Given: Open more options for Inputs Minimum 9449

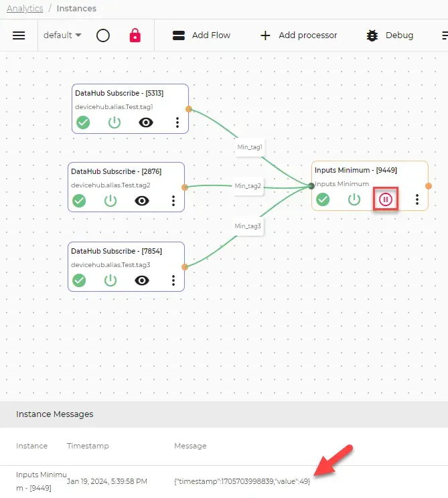Looking at the screenshot, I should click(417, 199).
